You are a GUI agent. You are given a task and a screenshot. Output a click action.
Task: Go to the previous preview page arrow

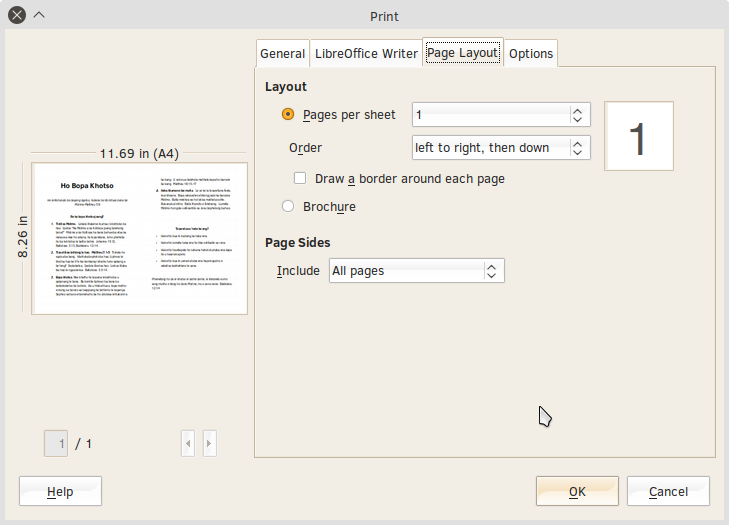point(188,444)
